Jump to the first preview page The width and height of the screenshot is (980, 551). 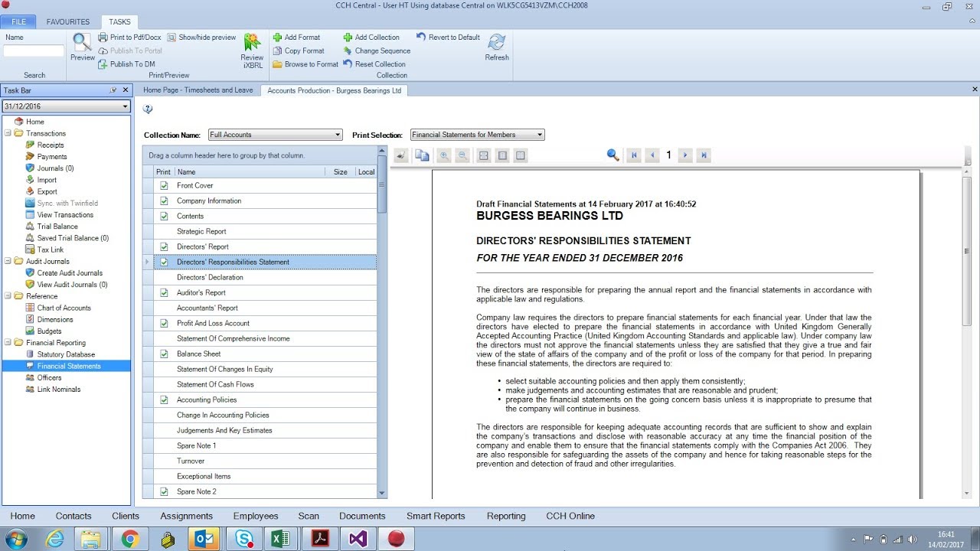tap(634, 155)
